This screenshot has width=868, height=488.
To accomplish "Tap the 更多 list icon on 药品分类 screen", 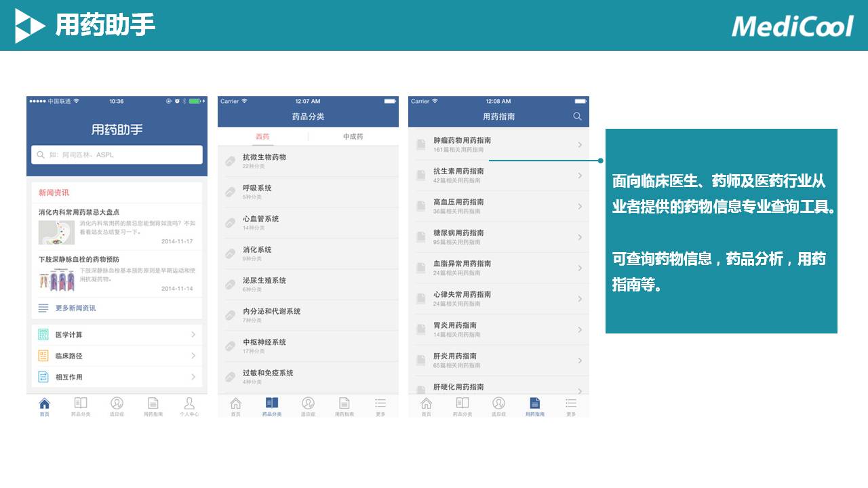I will (380, 405).
